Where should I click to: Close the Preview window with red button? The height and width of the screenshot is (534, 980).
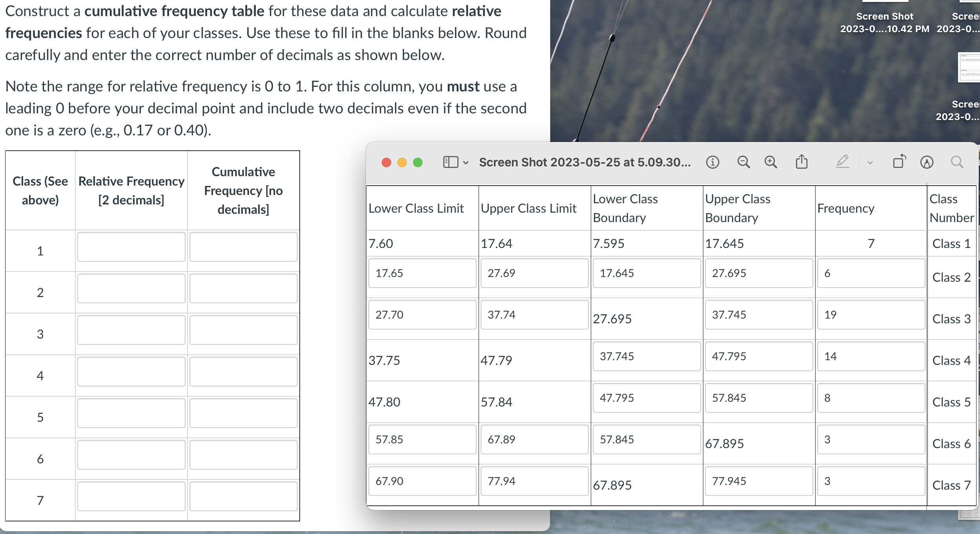pyautogui.click(x=386, y=162)
